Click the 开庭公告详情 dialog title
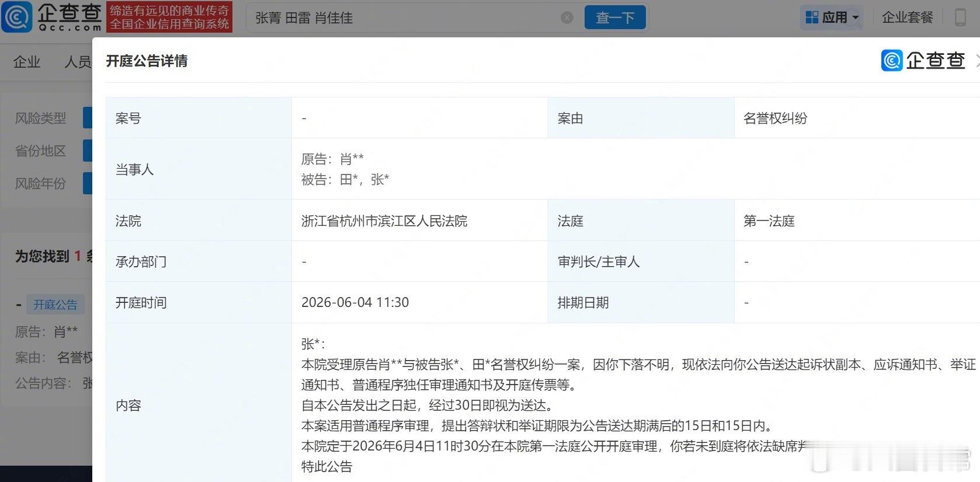 click(x=147, y=61)
